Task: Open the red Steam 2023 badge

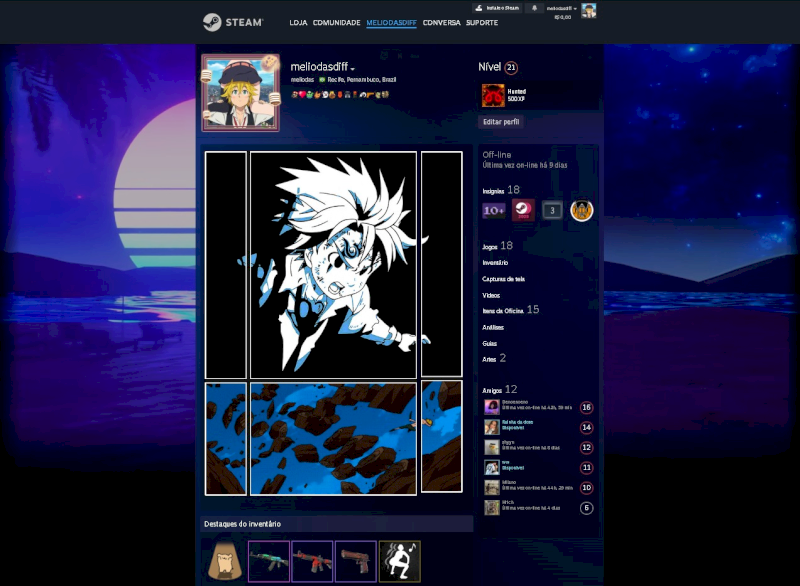Action: (523, 210)
